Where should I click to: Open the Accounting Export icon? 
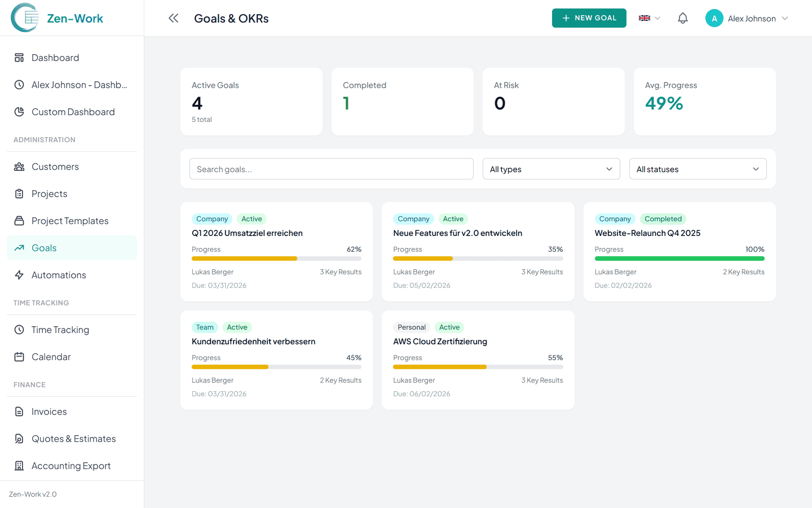[18, 466]
